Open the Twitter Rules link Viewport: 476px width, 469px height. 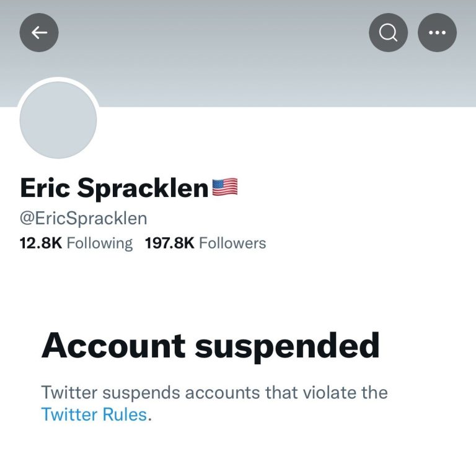pyautogui.click(x=94, y=414)
